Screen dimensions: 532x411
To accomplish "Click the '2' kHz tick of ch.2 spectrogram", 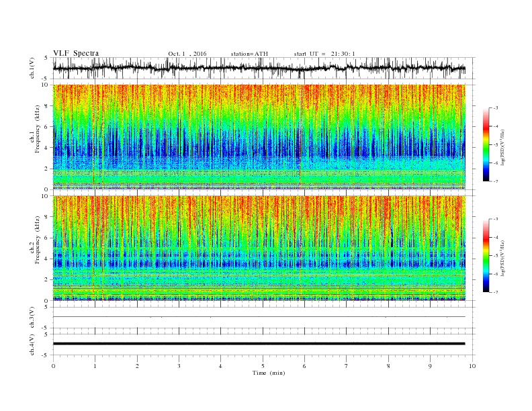I will point(47,279).
